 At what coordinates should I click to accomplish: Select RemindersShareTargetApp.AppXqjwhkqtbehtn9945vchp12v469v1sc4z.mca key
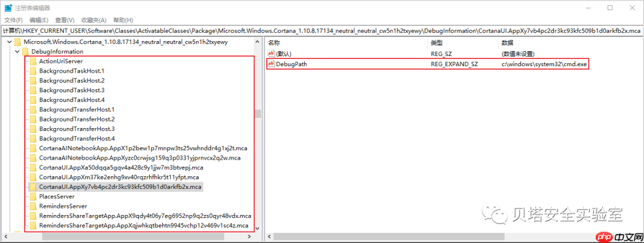click(x=144, y=225)
